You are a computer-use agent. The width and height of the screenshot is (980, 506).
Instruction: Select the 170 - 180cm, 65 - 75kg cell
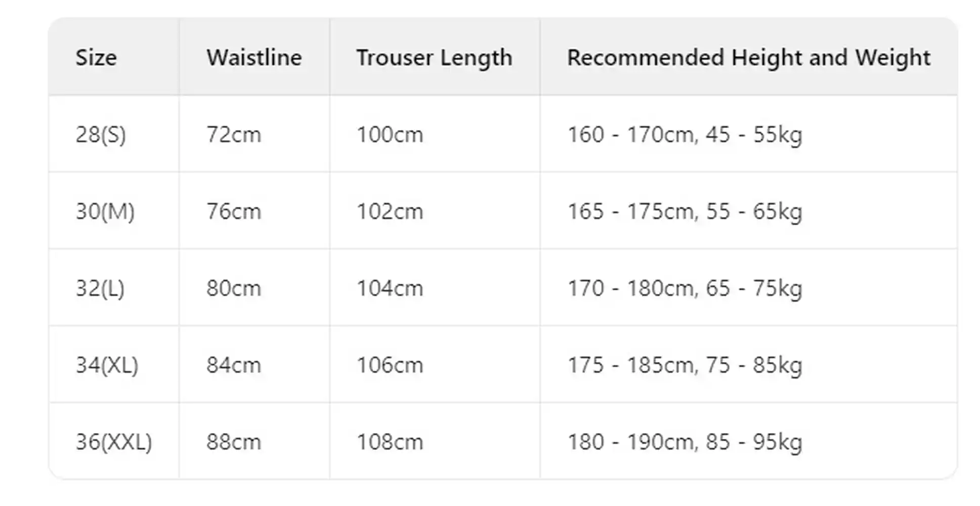point(685,288)
